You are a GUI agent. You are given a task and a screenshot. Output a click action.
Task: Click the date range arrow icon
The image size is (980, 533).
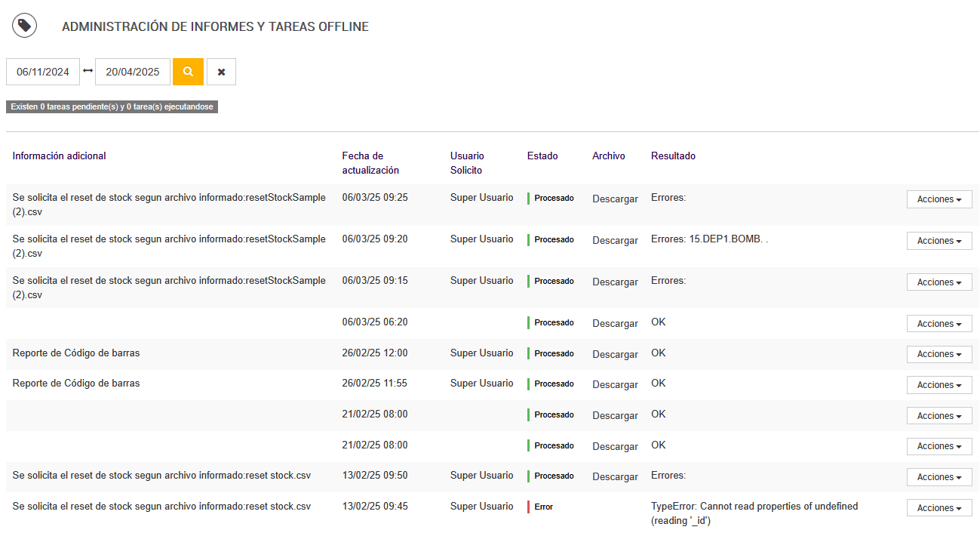click(88, 71)
